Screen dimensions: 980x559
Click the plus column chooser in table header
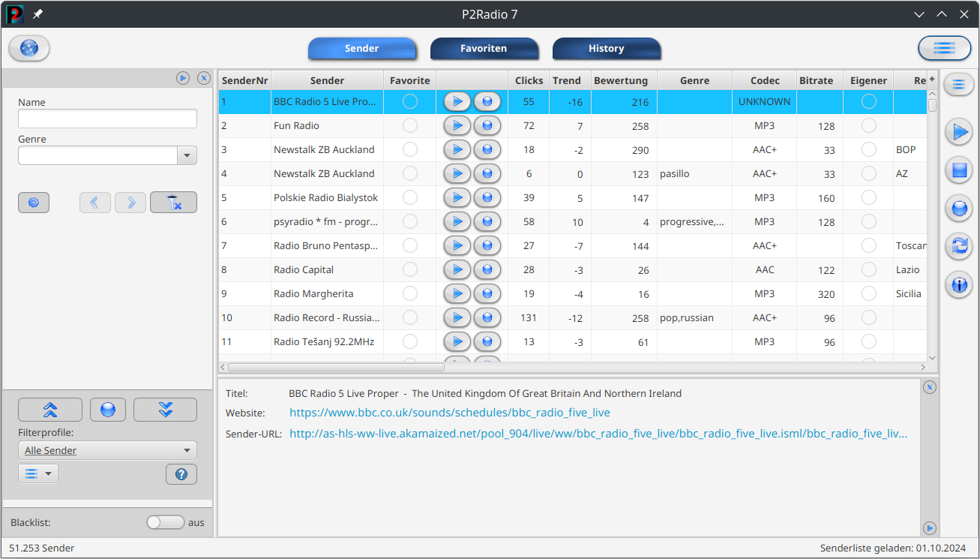pyautogui.click(x=932, y=80)
